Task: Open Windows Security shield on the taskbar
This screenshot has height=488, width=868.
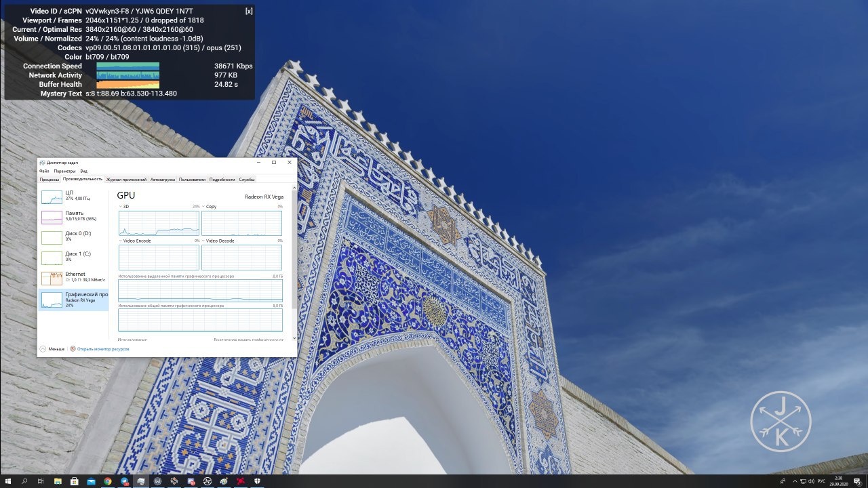Action: (x=257, y=481)
